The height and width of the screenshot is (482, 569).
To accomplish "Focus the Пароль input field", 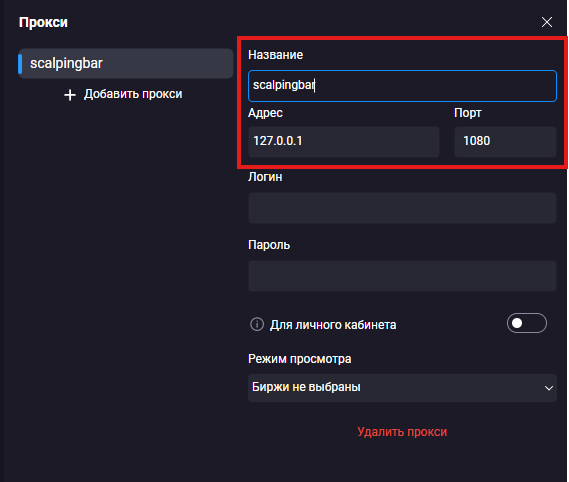I will click(402, 276).
